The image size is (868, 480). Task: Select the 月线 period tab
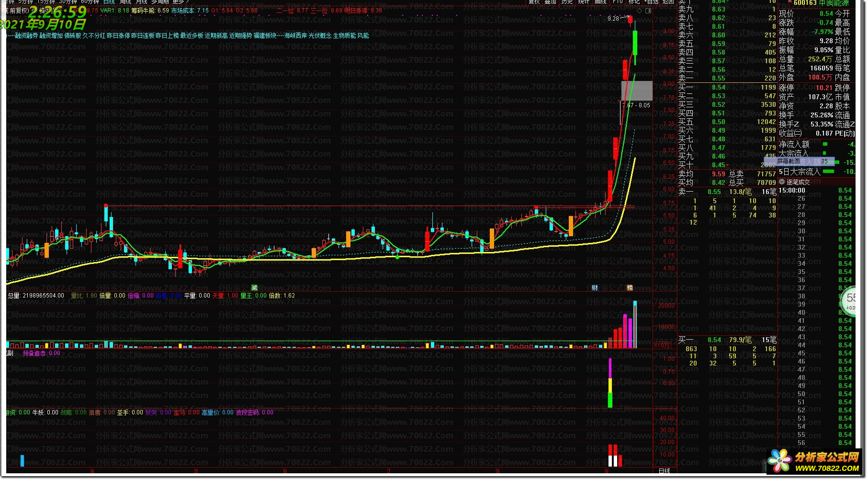tap(142, 2)
